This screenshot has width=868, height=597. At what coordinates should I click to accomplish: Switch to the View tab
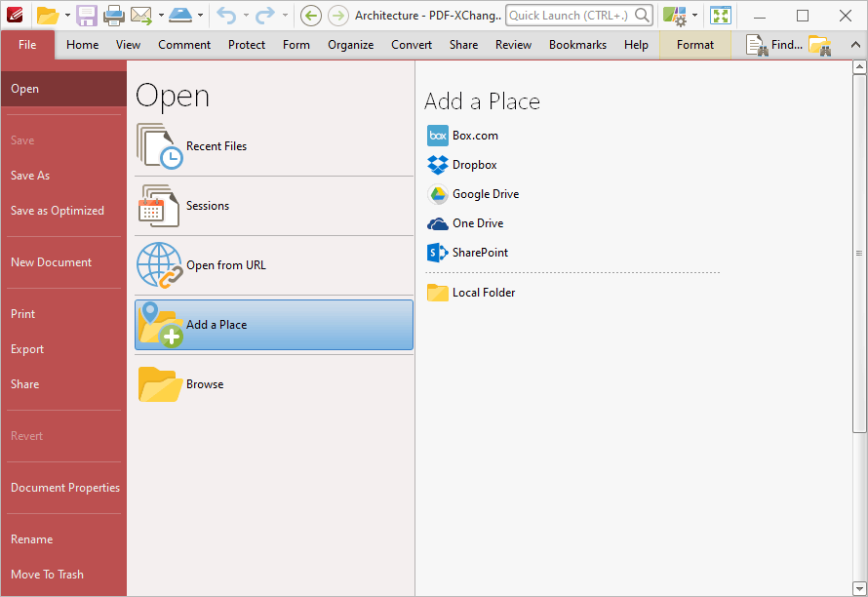coord(128,45)
